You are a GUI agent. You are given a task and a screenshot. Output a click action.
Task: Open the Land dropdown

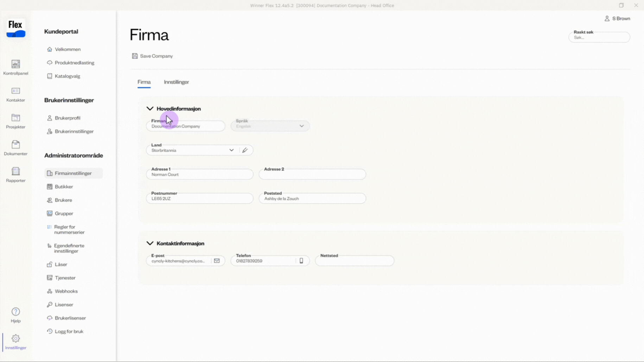coord(231,150)
